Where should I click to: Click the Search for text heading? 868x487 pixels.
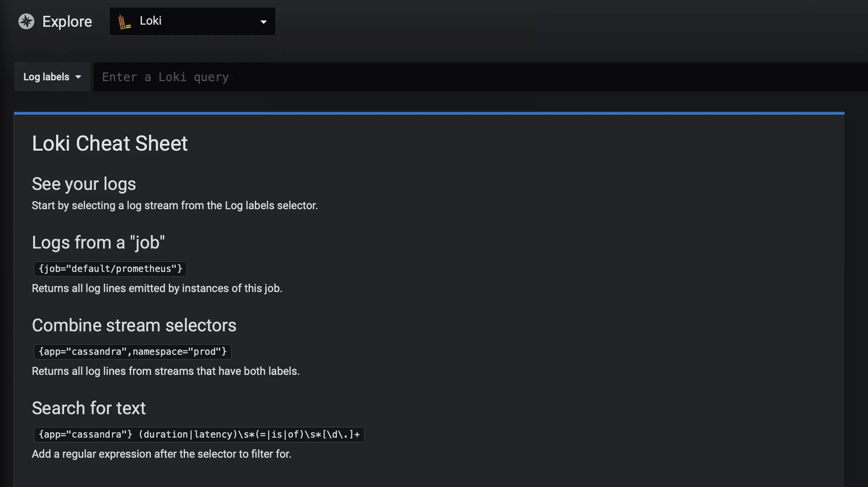[89, 408]
